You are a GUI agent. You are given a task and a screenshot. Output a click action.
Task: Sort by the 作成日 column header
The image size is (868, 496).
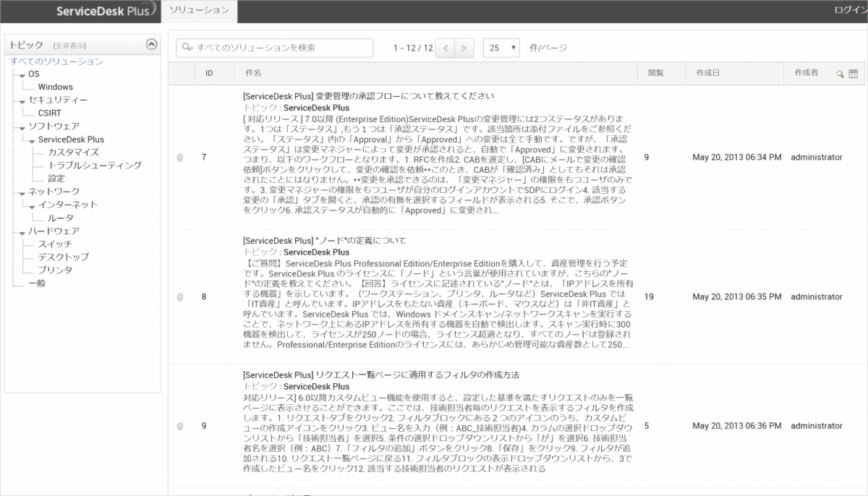coord(707,74)
